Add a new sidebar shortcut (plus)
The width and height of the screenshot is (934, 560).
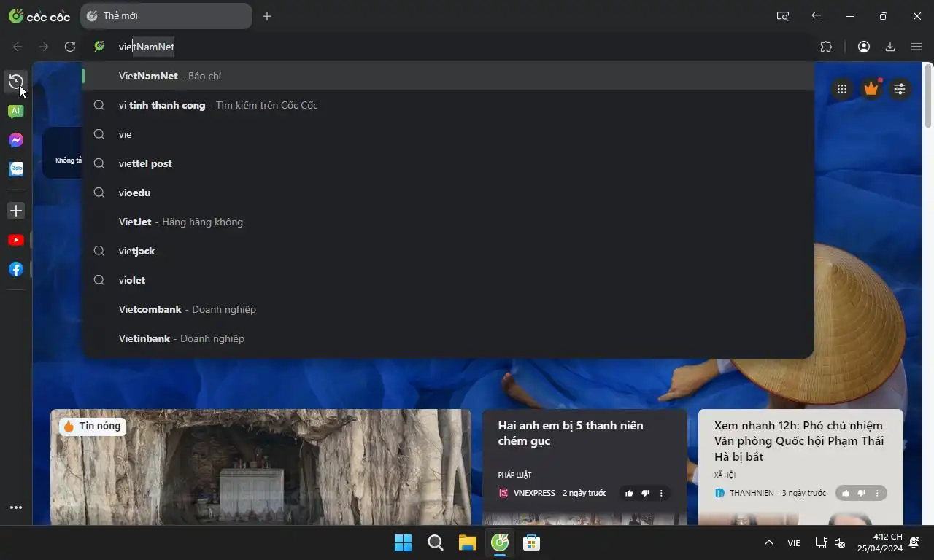(x=16, y=211)
